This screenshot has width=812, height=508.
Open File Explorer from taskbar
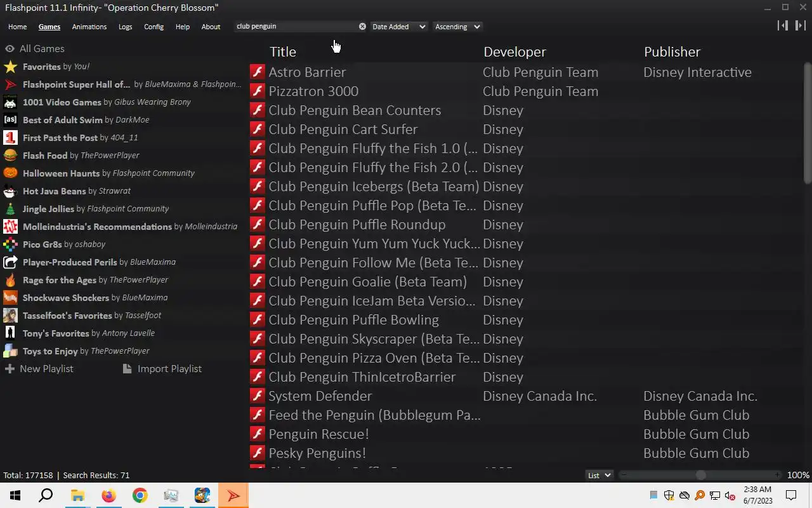point(77,495)
